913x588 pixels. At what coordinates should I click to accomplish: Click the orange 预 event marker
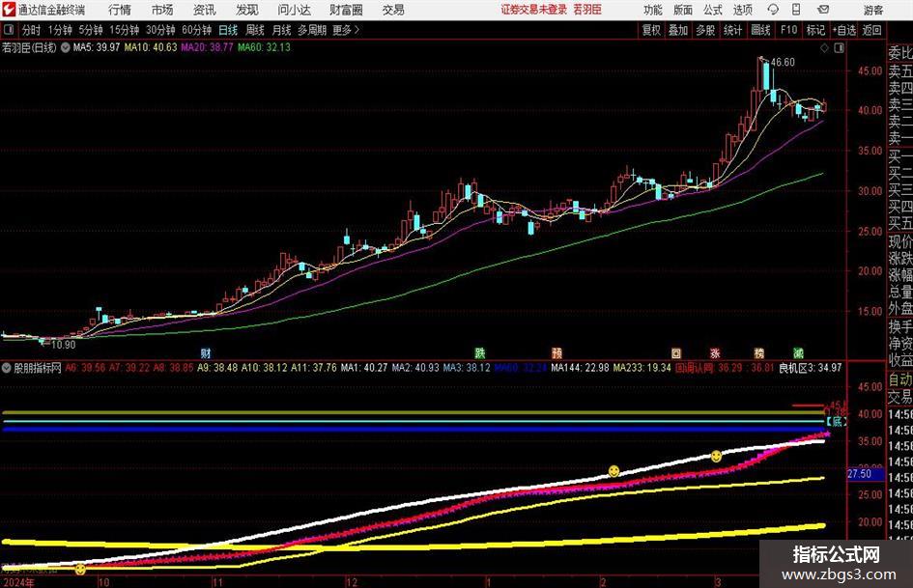click(556, 352)
